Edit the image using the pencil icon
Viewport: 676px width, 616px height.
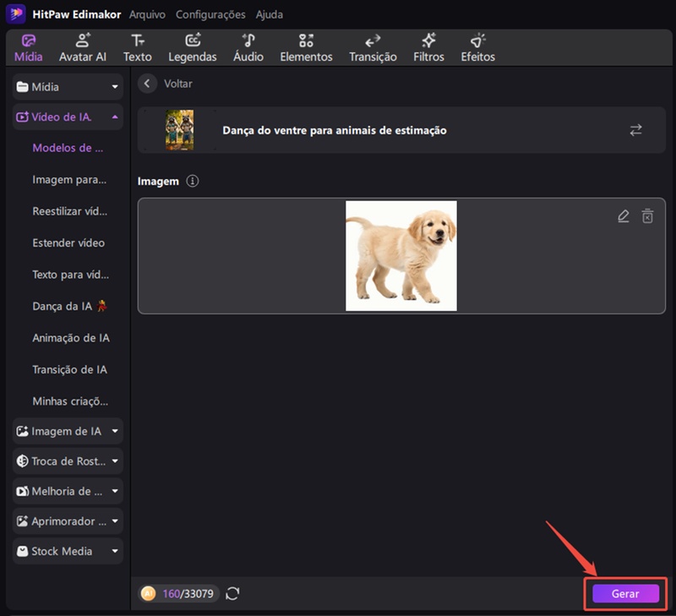click(623, 217)
